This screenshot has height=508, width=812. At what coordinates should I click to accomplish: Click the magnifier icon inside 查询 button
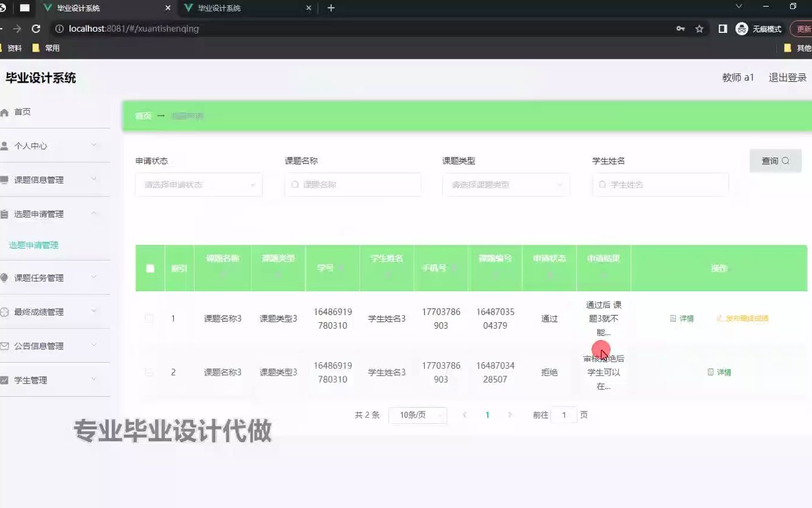(786, 160)
